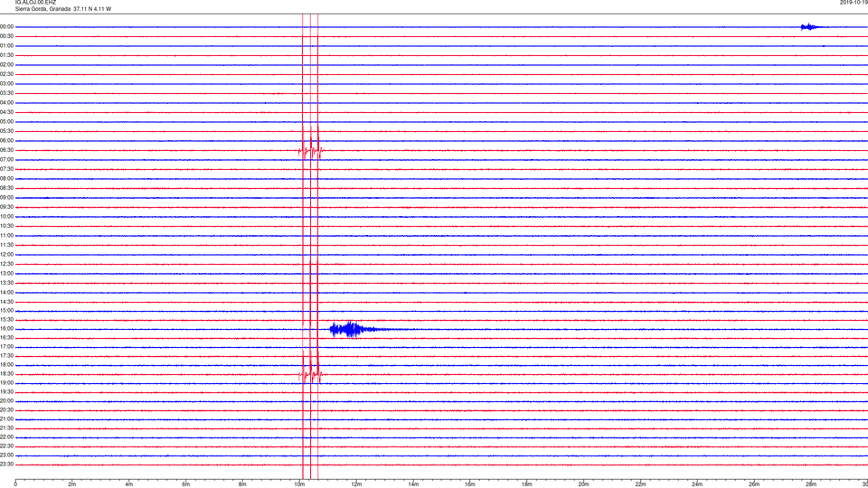
Task: Select the 23:30 trace time label
Action: [7, 465]
